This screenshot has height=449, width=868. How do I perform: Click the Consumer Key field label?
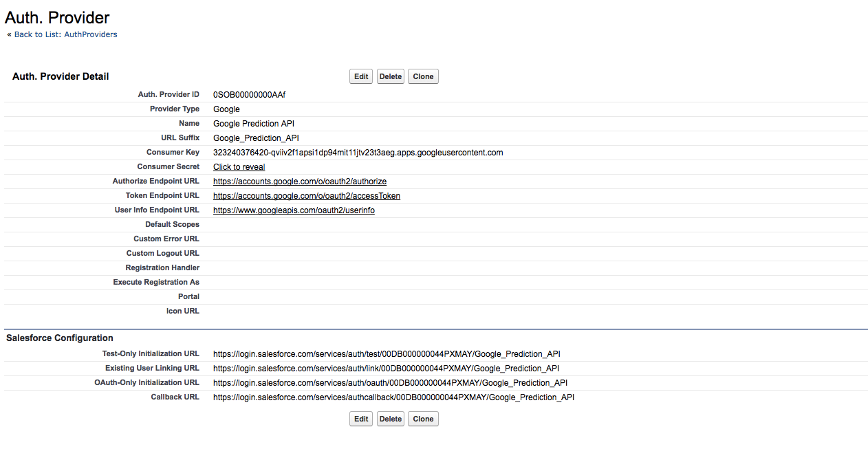click(x=173, y=153)
